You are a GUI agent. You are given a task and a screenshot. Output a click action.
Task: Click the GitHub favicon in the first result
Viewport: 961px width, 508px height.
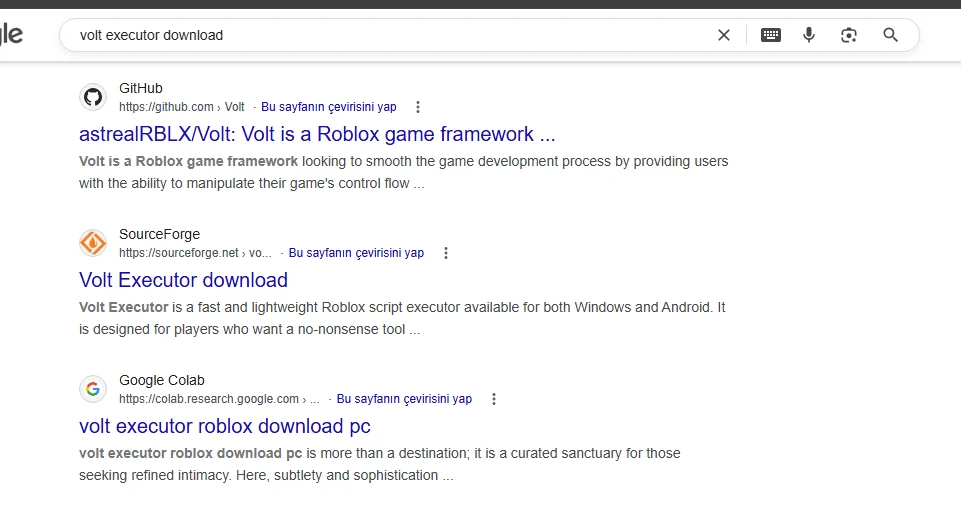coord(93,97)
